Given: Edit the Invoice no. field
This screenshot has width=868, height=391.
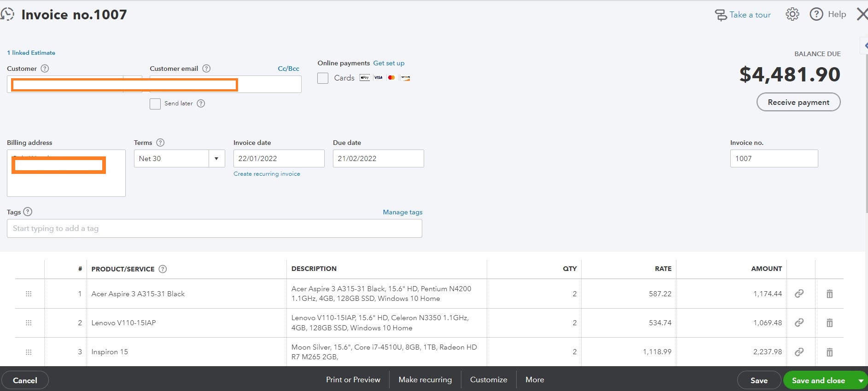Looking at the screenshot, I should point(774,158).
